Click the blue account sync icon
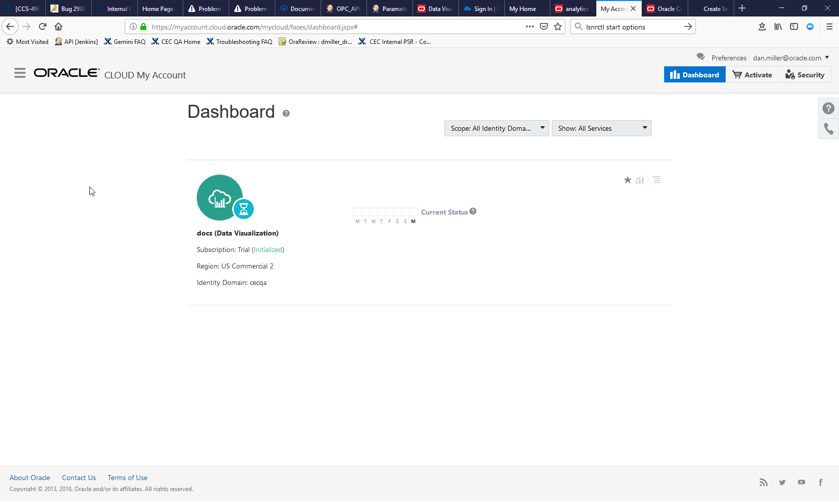839x504 pixels. click(x=810, y=26)
